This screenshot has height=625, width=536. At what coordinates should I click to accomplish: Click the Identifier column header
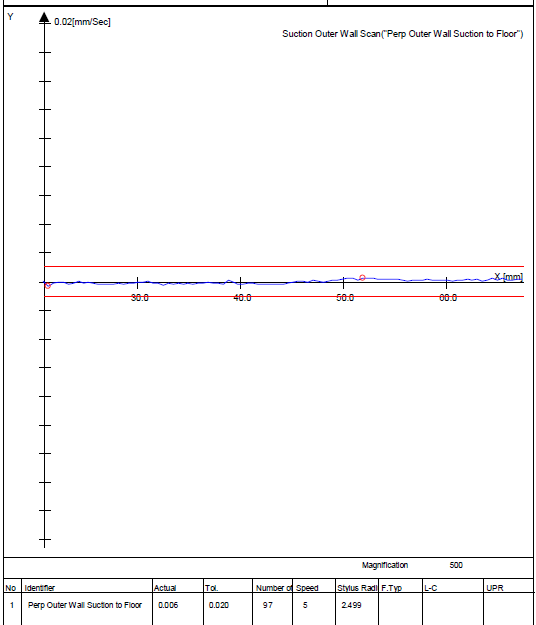(39, 588)
